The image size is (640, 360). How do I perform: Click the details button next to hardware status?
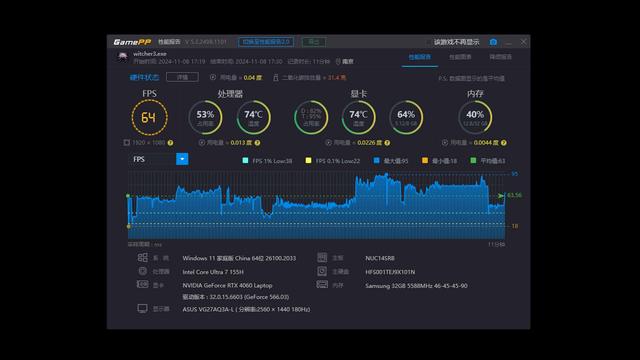[182, 77]
